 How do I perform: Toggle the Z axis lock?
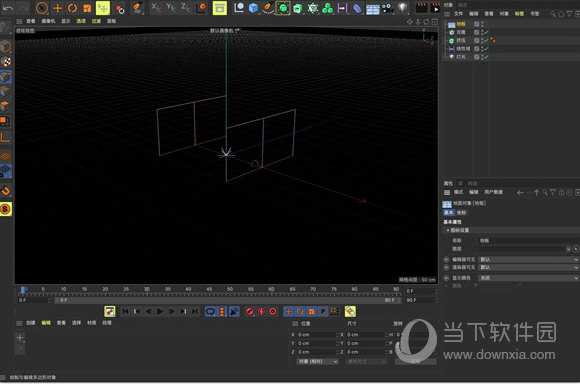coord(186,7)
